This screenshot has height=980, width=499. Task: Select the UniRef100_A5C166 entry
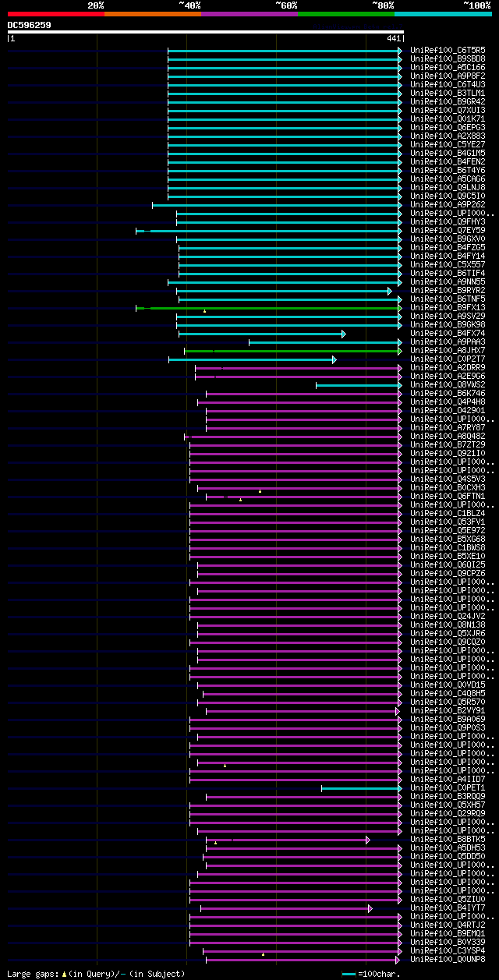(x=448, y=67)
